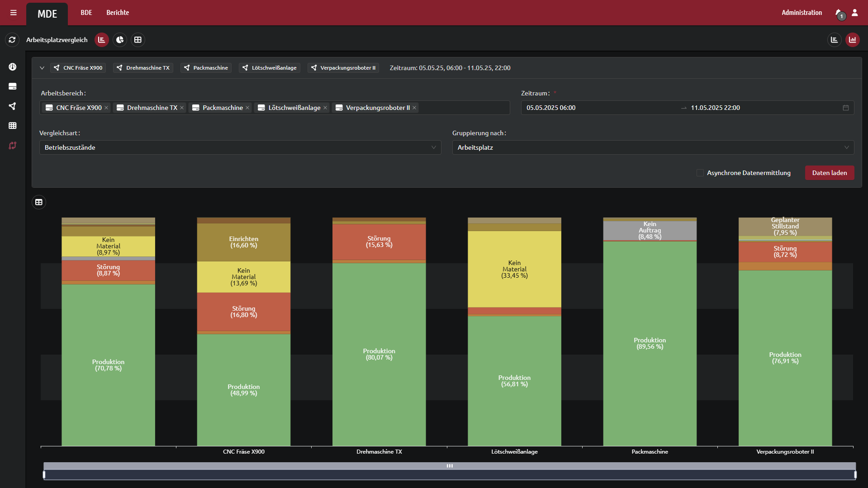Open the machine icon in sidebar

pyautogui.click(x=13, y=86)
